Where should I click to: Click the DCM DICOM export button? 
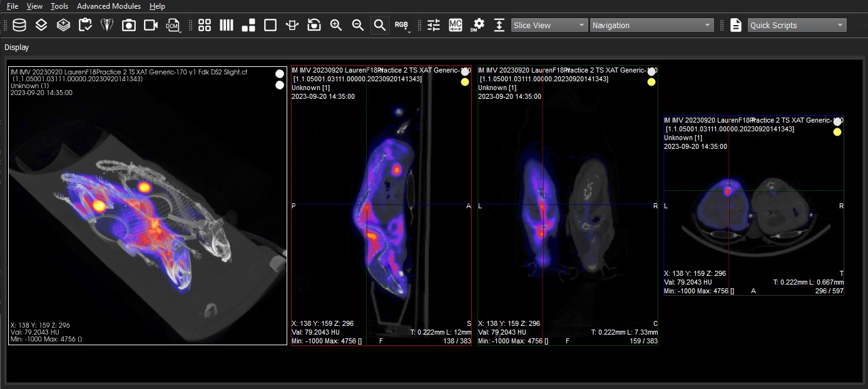point(173,25)
